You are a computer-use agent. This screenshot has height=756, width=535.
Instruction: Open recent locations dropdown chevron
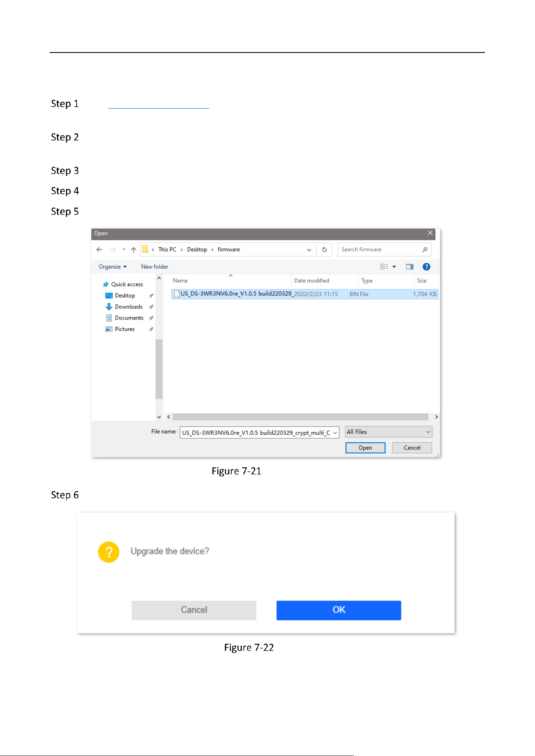(x=124, y=250)
